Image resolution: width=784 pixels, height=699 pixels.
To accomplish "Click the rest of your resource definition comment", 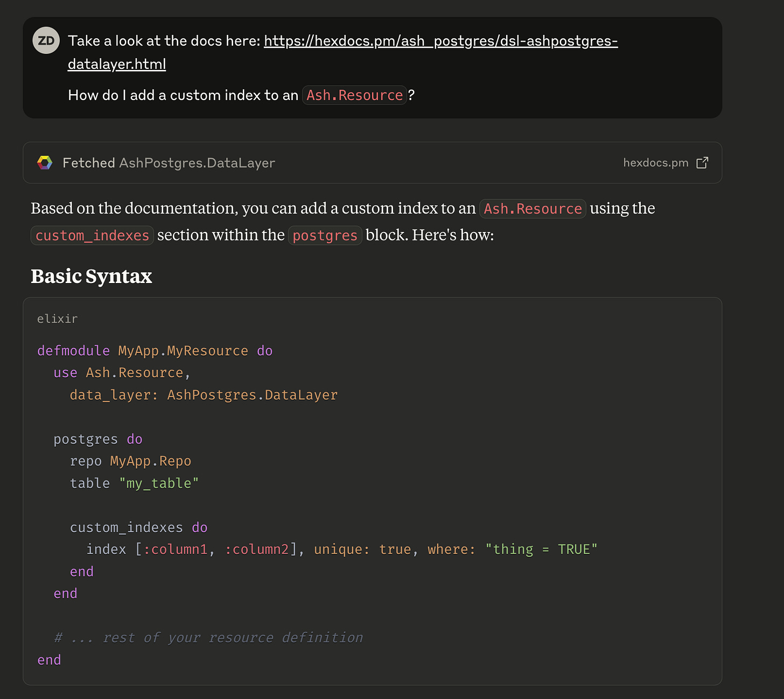I will pyautogui.click(x=208, y=638).
